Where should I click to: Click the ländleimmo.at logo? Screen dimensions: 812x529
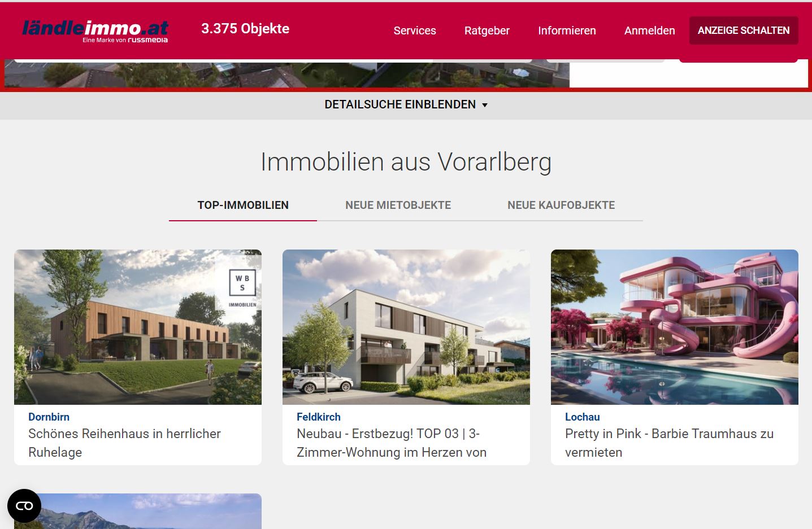[x=95, y=30]
